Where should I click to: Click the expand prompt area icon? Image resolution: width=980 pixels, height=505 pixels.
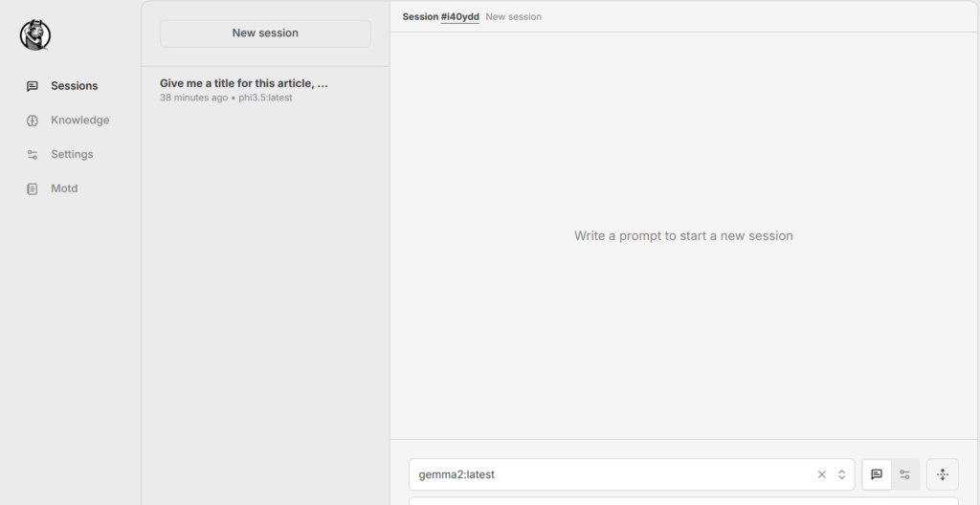(x=943, y=474)
